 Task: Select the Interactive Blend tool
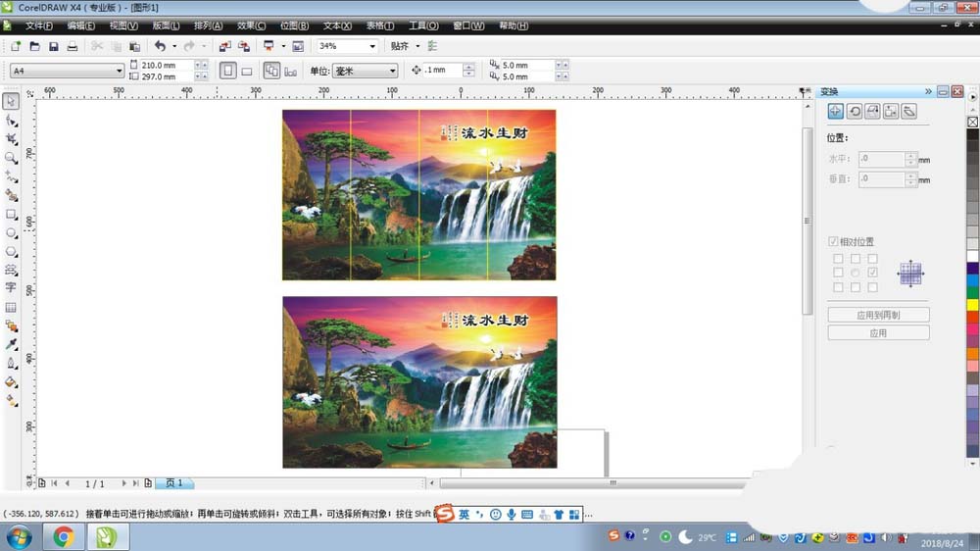point(11,326)
